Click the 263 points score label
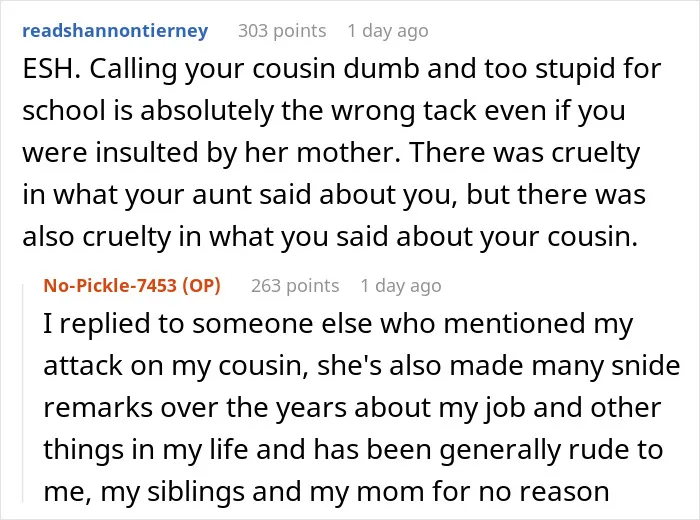700x520 pixels. click(295, 286)
